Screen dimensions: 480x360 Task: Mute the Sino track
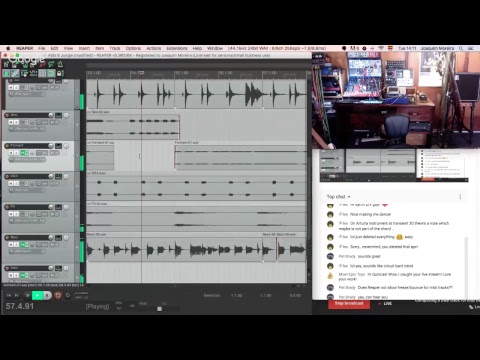(11, 123)
